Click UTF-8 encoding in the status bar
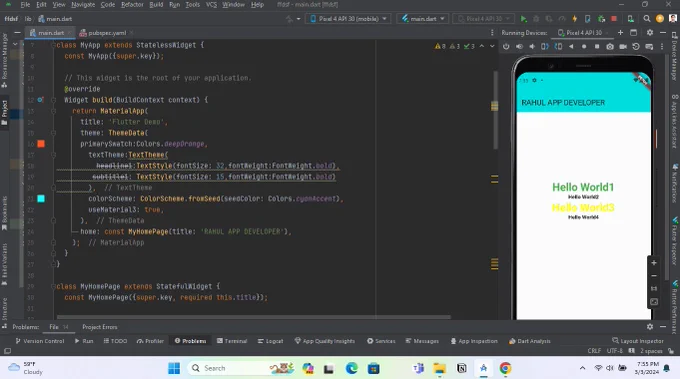 pyautogui.click(x=615, y=351)
